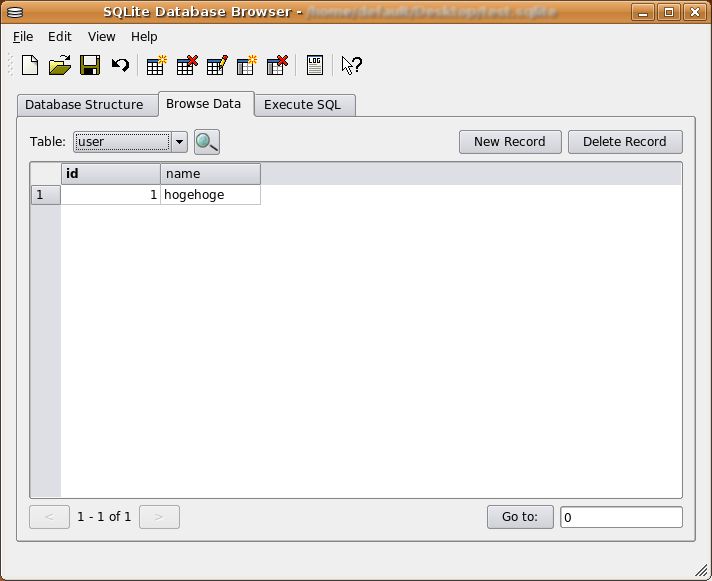
Task: Revert changes using the undo arrow icon
Action: [x=120, y=66]
